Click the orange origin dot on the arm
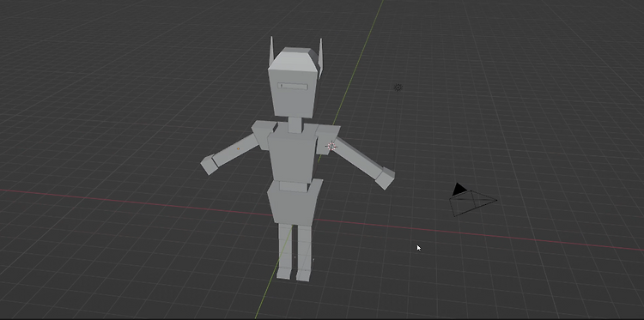Viewport: 644px width, 320px height. pyautogui.click(x=238, y=148)
